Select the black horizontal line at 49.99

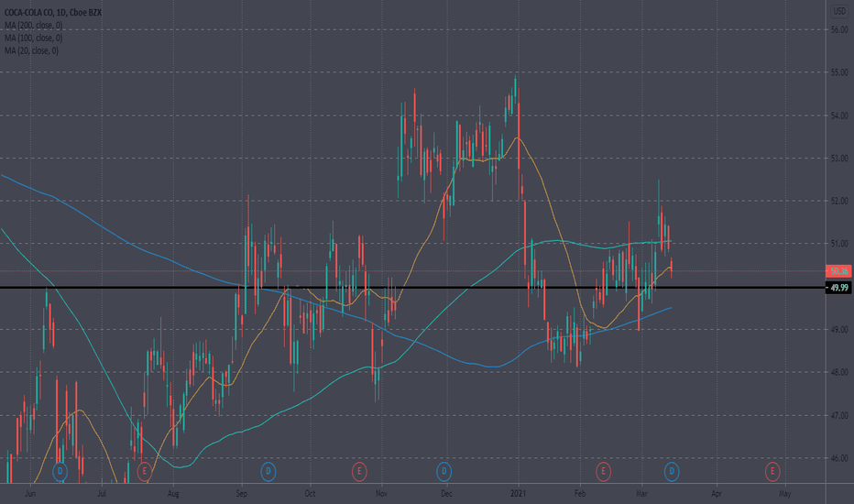tap(413, 287)
